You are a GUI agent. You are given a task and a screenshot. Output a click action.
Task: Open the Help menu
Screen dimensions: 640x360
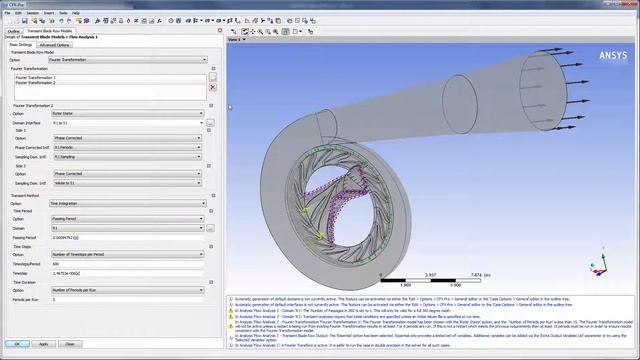(76, 13)
